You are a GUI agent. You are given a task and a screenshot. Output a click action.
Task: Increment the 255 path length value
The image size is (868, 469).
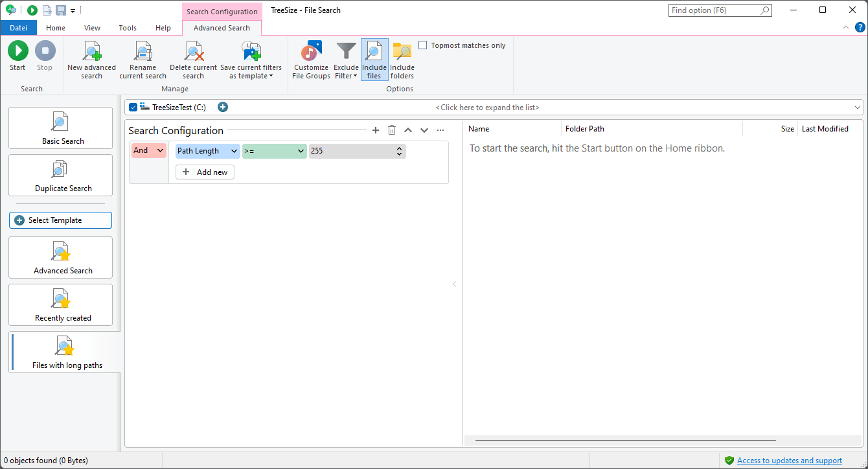[400, 148]
